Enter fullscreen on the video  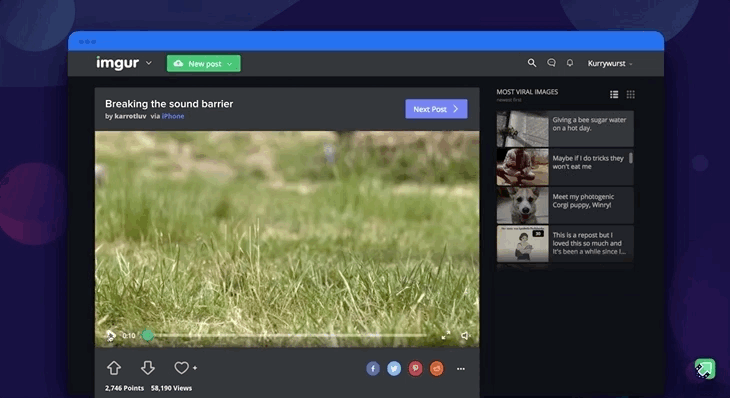446,336
